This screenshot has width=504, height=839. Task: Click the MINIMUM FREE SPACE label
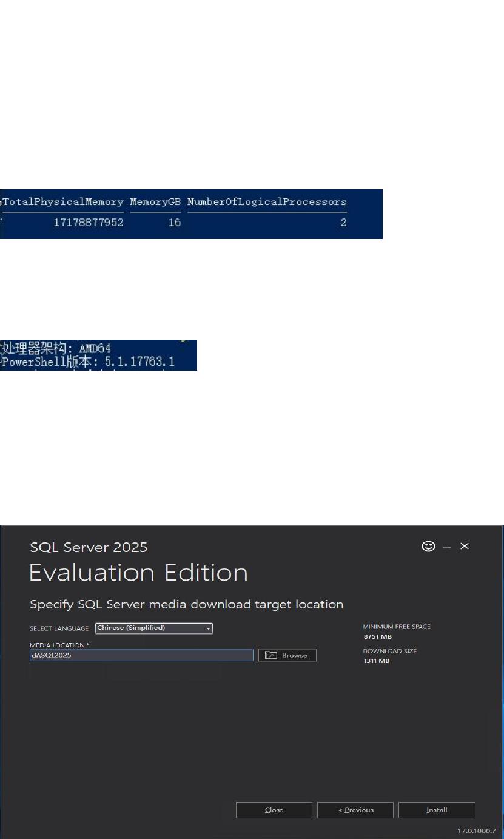397,627
